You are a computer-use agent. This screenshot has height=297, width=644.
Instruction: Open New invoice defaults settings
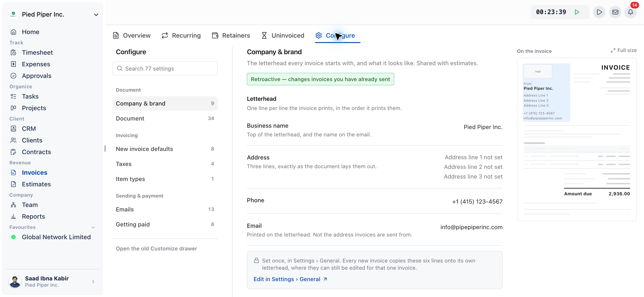(165, 149)
